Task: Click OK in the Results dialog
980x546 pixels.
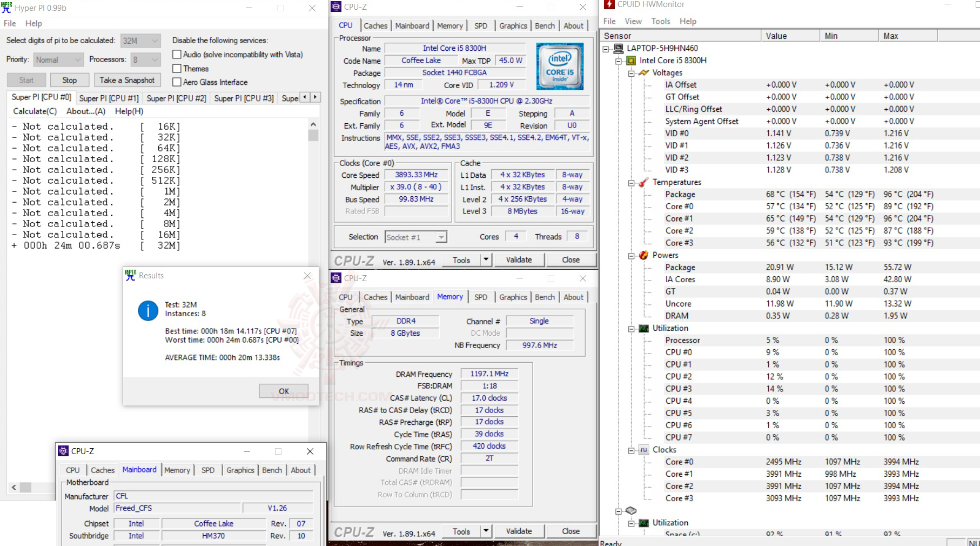Action: 284,391
